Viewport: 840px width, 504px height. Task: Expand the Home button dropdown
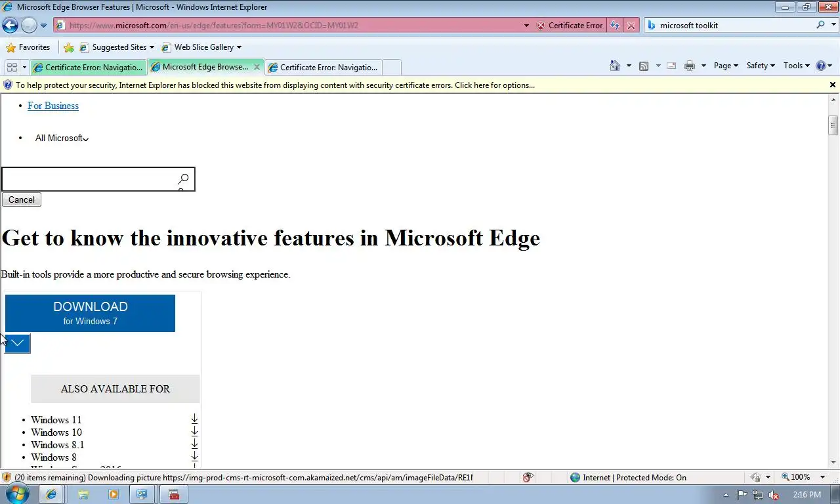(x=629, y=66)
